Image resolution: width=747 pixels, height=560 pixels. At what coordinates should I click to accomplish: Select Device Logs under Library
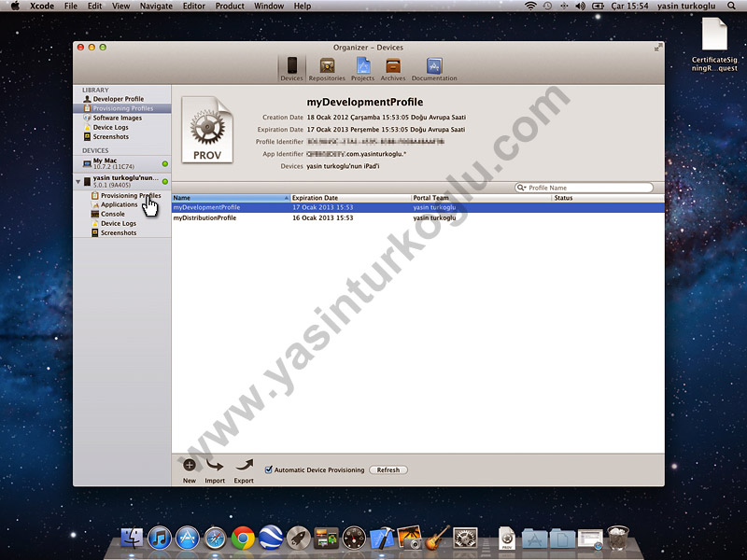click(122, 128)
